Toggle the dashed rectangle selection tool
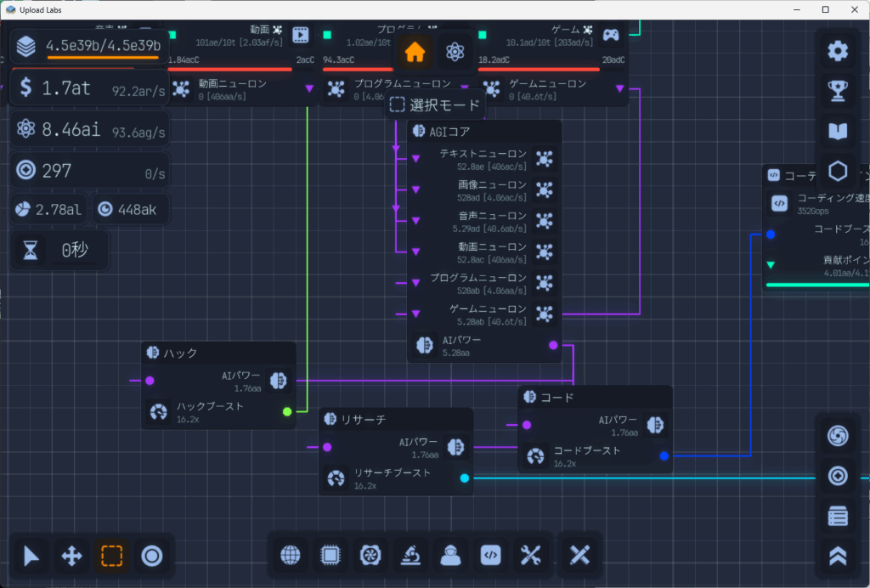 coord(112,556)
